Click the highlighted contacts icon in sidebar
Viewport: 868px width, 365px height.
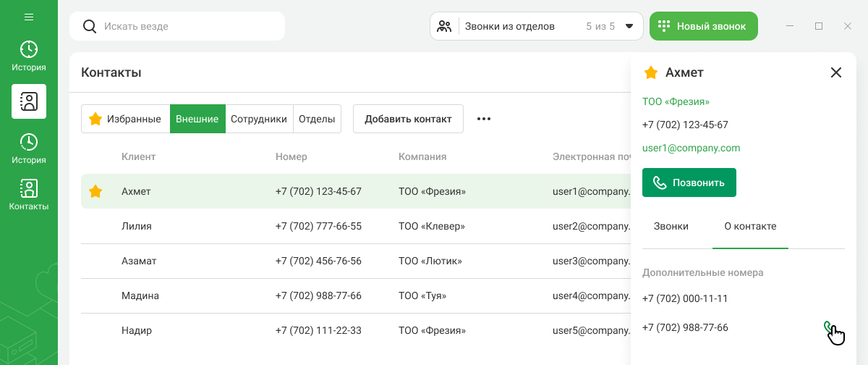(29, 101)
